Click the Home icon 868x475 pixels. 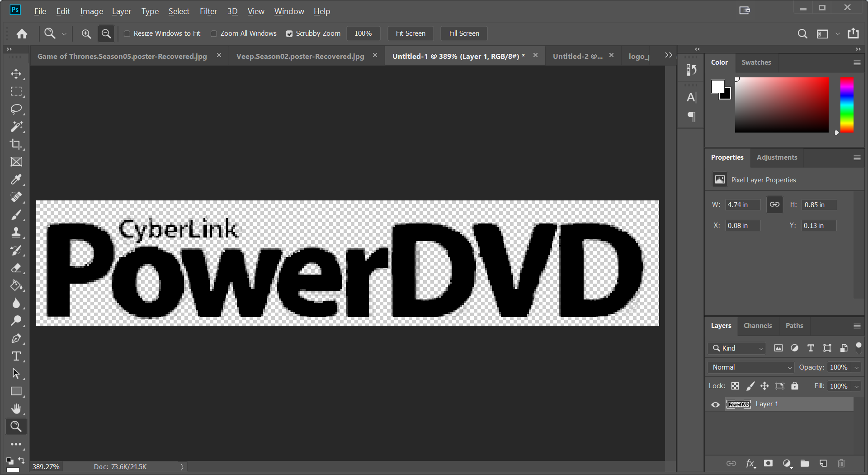coord(22,33)
